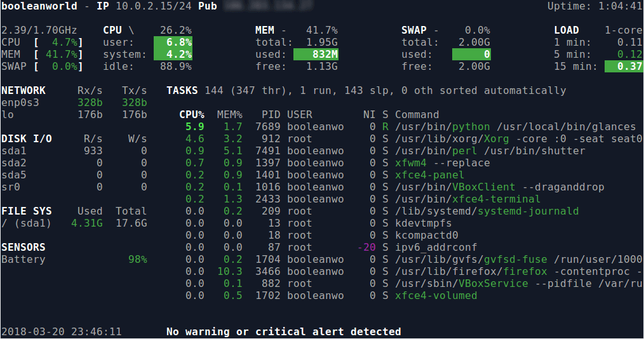Click the 5 min load 0.12

click(x=629, y=54)
